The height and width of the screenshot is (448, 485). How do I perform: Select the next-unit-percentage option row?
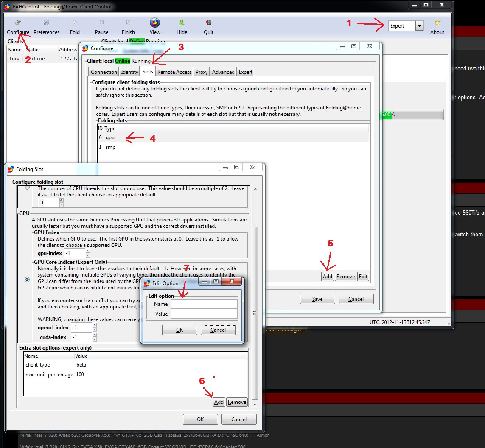(135, 375)
